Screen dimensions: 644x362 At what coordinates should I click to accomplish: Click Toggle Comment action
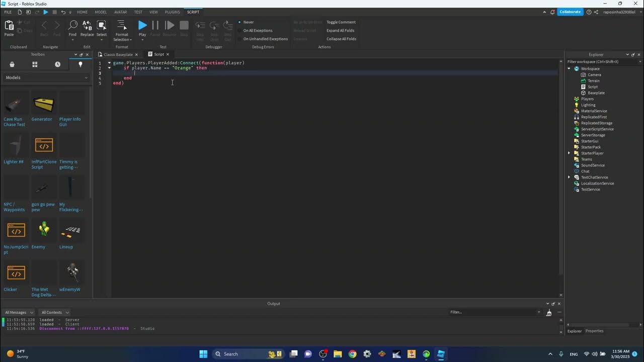pyautogui.click(x=341, y=22)
